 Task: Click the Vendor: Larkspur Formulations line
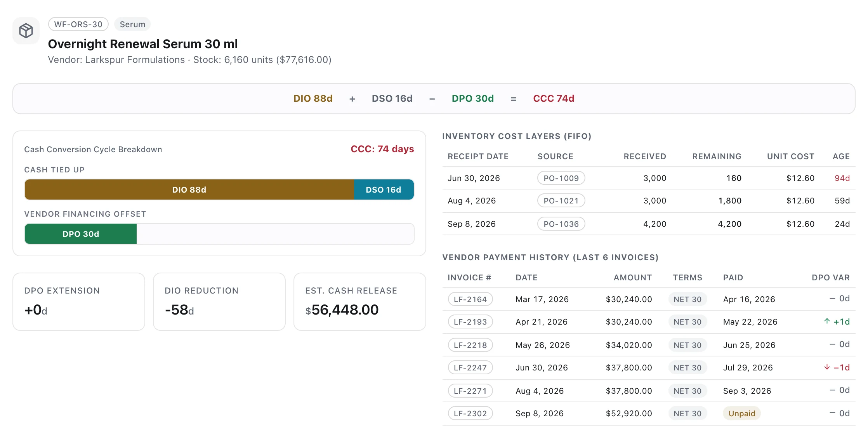click(189, 60)
